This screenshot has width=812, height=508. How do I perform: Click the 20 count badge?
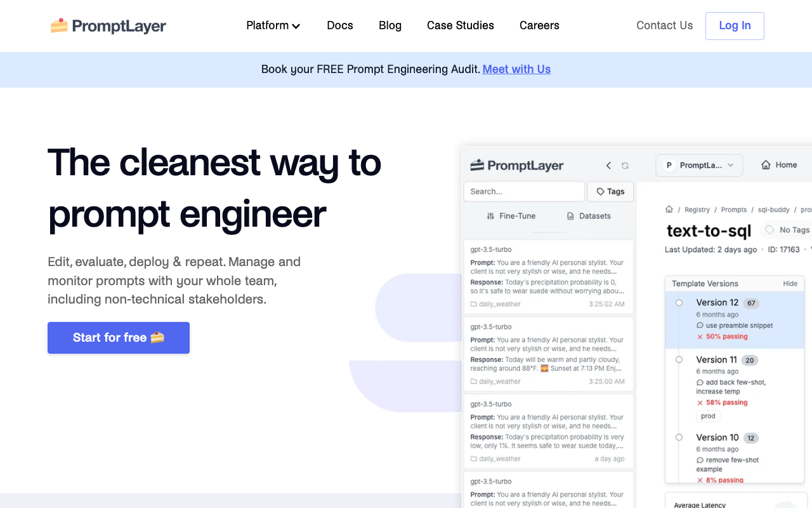point(750,360)
